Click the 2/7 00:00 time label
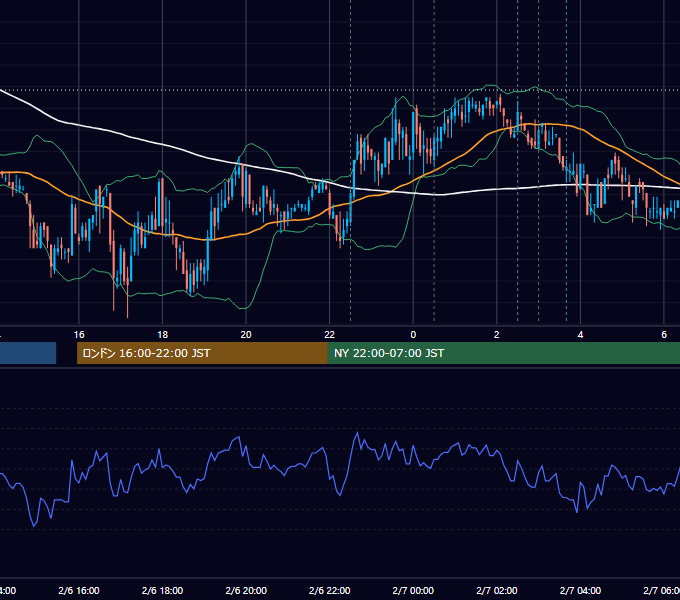Viewport: 680px width, 600px height. [x=413, y=590]
